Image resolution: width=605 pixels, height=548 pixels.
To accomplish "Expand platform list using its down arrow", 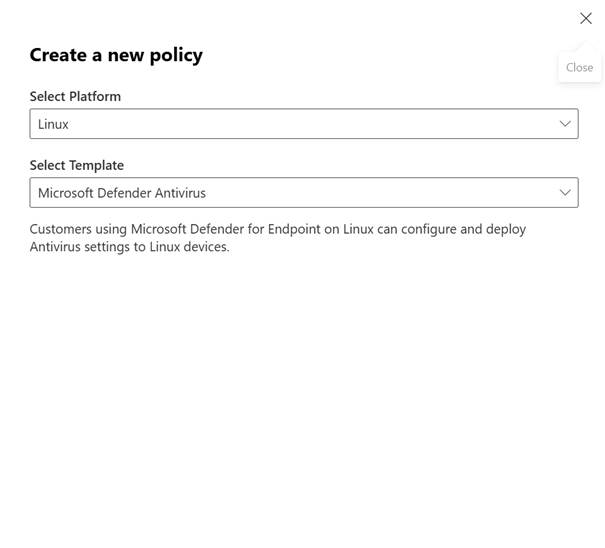I will (x=565, y=124).
